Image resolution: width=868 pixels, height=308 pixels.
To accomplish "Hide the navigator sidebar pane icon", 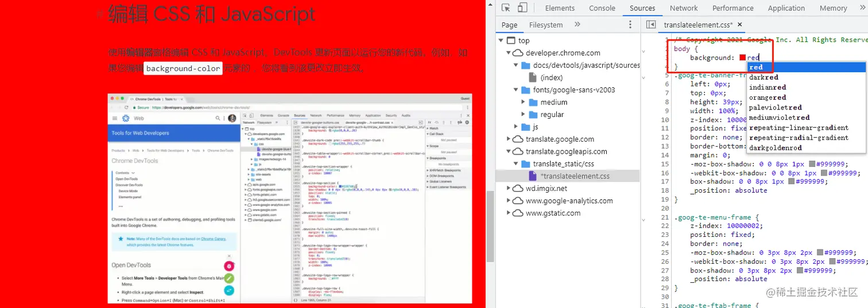I will pyautogui.click(x=651, y=25).
